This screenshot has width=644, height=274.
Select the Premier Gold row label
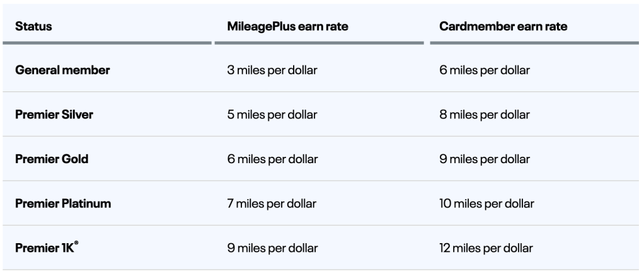[x=52, y=159]
